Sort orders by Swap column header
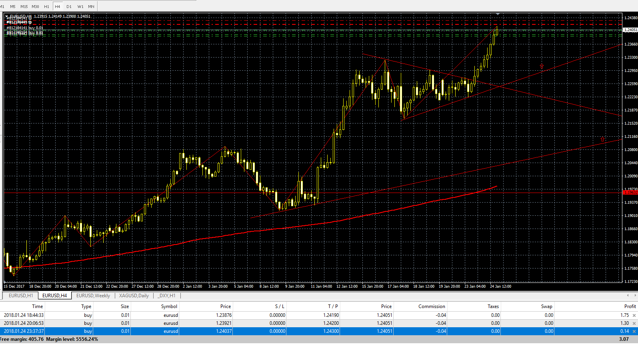The height and width of the screenshot is (364, 638). tap(528, 306)
